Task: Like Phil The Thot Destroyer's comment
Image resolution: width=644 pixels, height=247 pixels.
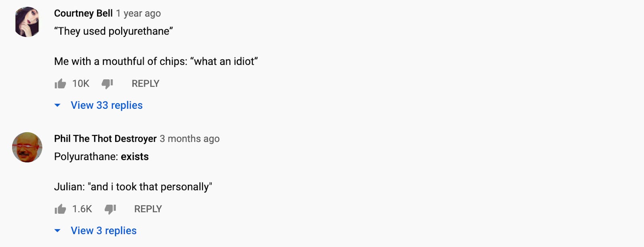Action: (x=60, y=209)
